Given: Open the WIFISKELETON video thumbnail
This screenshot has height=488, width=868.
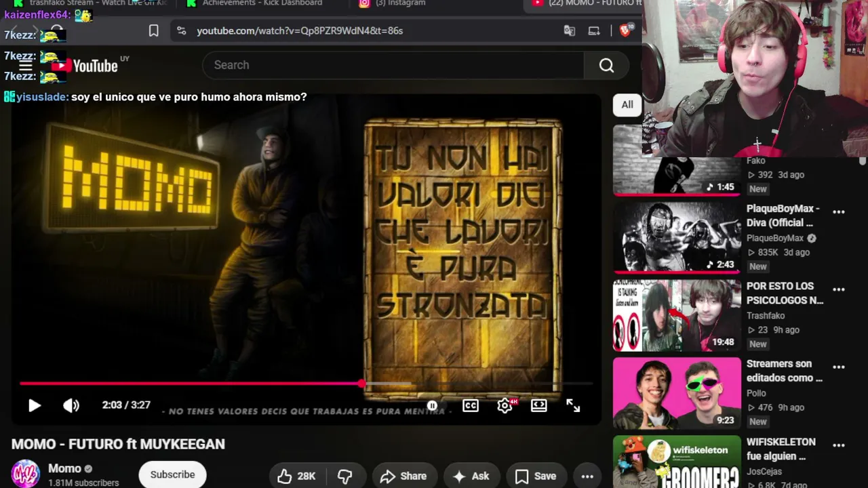Looking at the screenshot, I should click(x=677, y=462).
